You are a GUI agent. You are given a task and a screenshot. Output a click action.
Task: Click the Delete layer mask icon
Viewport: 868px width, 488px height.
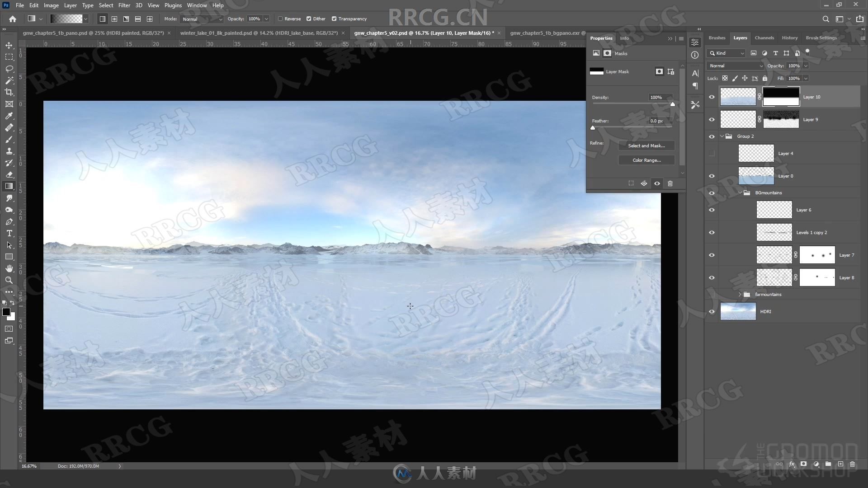670,183
